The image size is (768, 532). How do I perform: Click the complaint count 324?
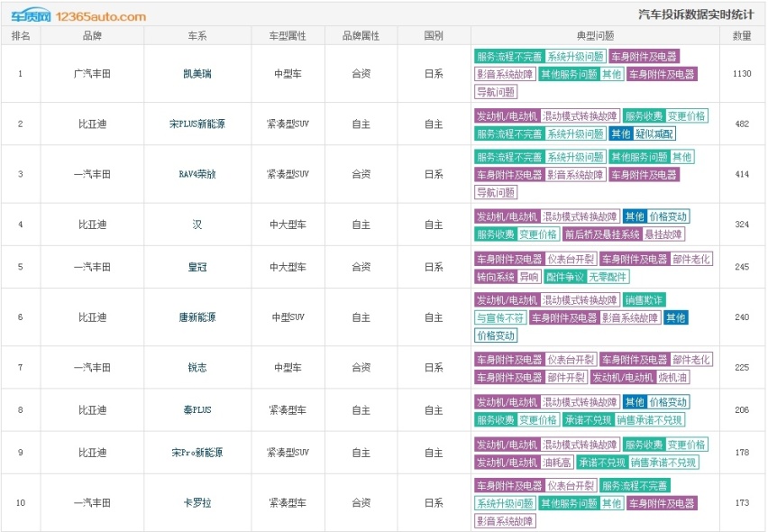pyautogui.click(x=742, y=225)
